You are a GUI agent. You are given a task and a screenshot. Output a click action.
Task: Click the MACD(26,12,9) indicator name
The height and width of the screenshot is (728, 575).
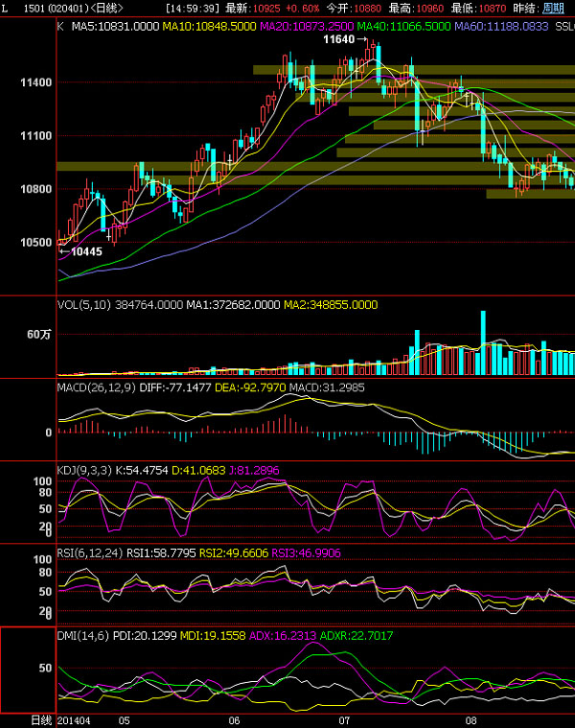coord(97,387)
